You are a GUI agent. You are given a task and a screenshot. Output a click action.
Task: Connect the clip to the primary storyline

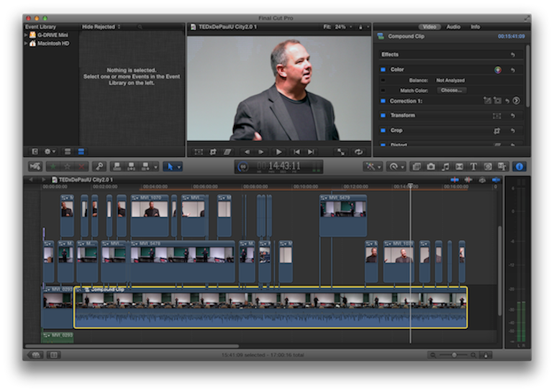tap(117, 166)
